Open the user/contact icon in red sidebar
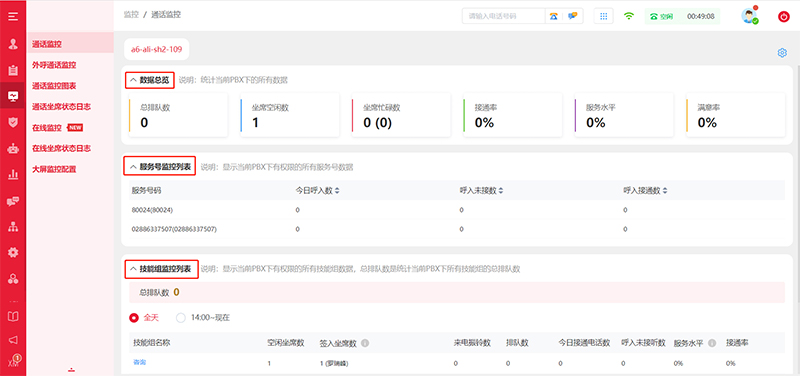This screenshot has height=376, width=800. click(13, 43)
